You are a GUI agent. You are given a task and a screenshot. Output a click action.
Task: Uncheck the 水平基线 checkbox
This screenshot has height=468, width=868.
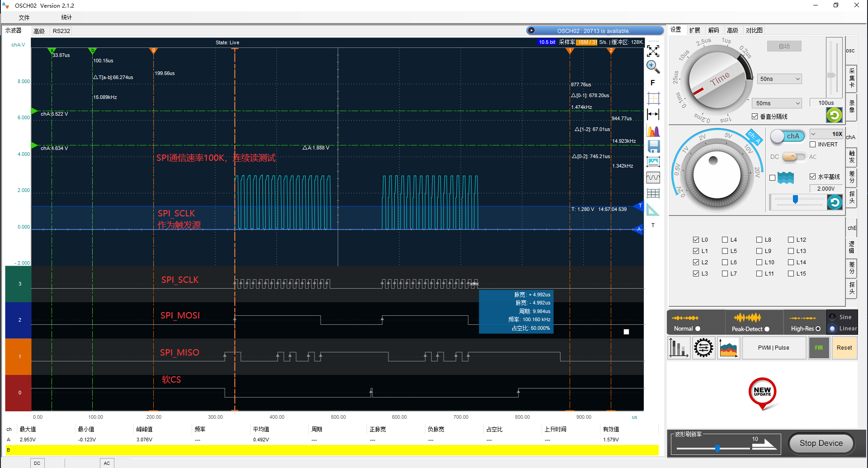812,177
